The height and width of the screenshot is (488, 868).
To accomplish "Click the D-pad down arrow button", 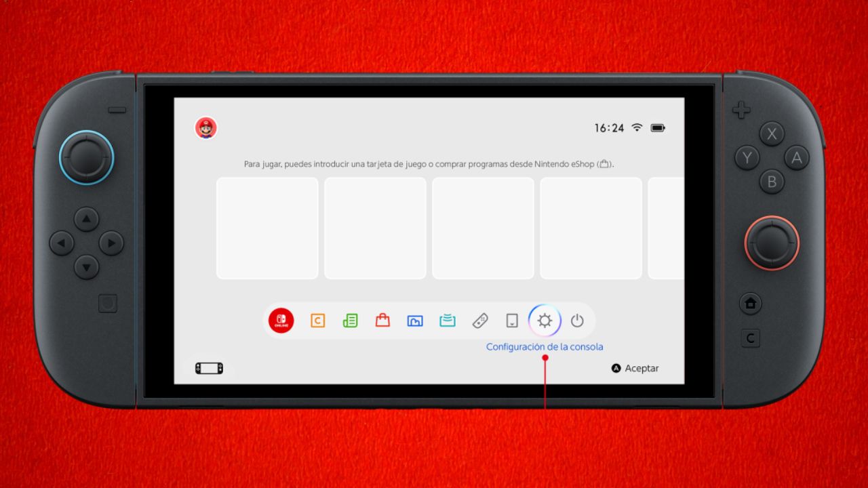I will (x=86, y=267).
